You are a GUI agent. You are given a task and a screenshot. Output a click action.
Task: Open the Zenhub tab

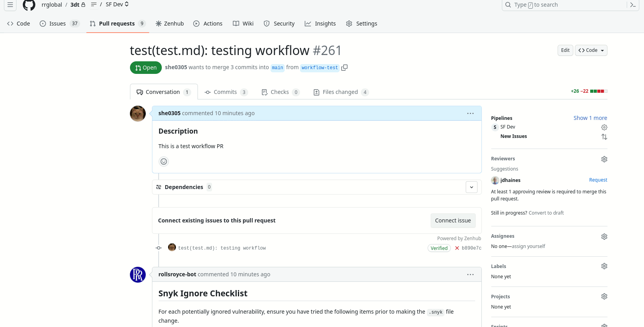point(170,24)
